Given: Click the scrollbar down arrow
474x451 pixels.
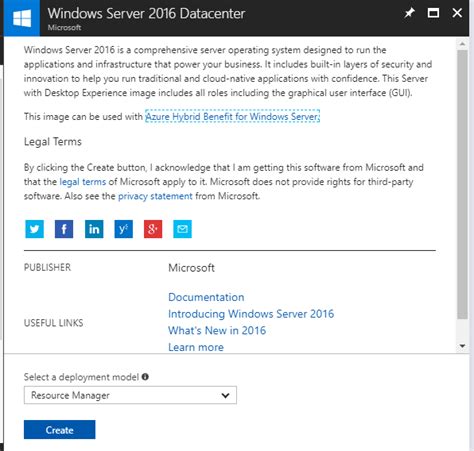Looking at the screenshot, I should pyautogui.click(x=462, y=346).
